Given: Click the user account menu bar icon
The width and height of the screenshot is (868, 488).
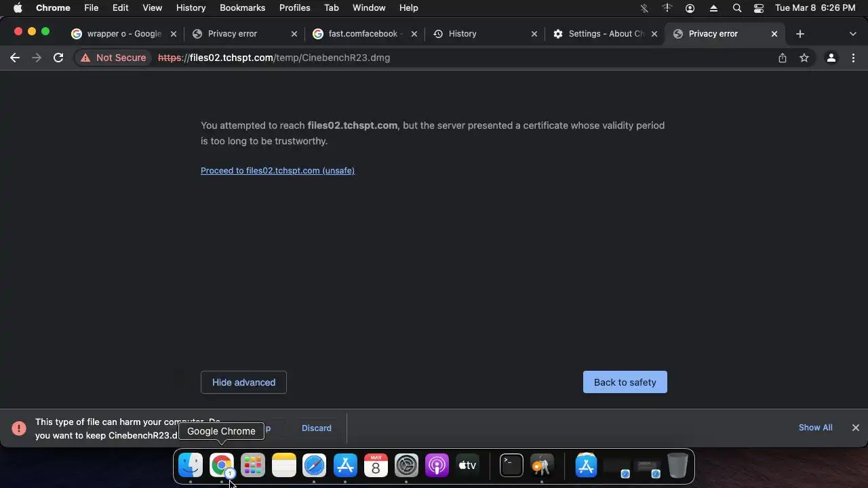Looking at the screenshot, I should pyautogui.click(x=690, y=8).
